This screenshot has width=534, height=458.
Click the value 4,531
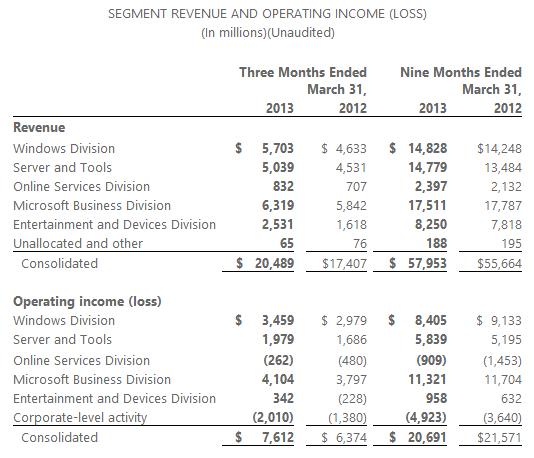click(351, 168)
